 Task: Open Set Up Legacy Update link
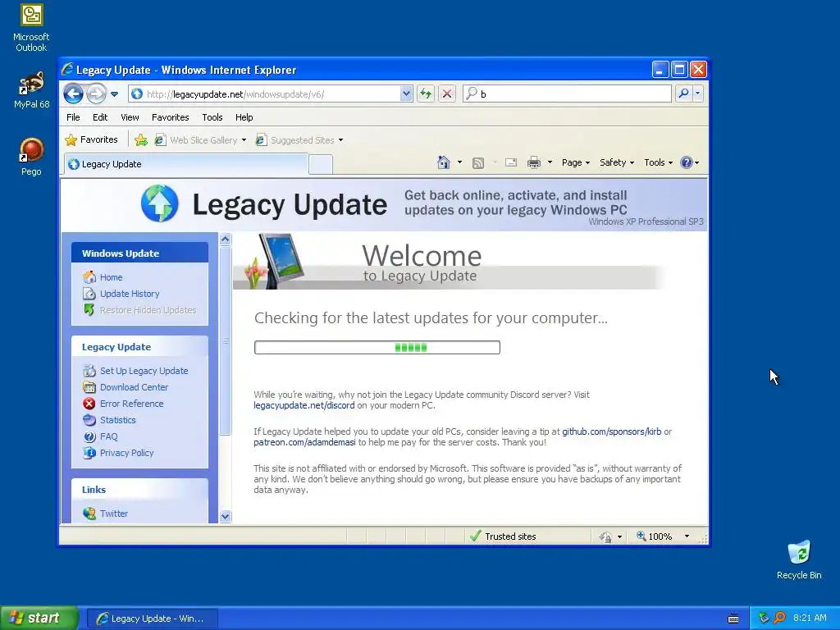click(x=144, y=371)
